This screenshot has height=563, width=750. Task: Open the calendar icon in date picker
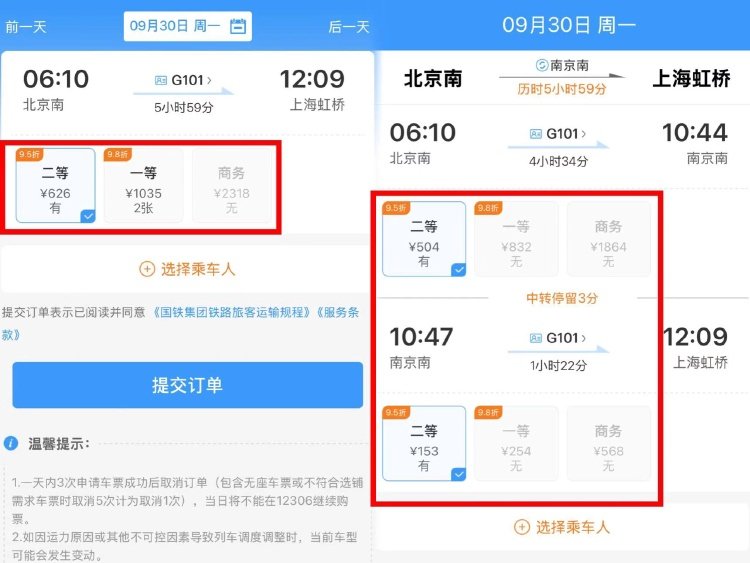click(238, 26)
